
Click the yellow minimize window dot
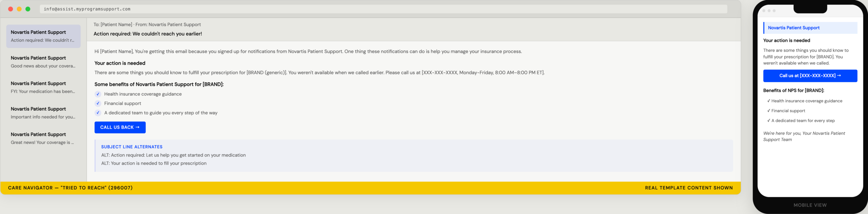pos(19,9)
